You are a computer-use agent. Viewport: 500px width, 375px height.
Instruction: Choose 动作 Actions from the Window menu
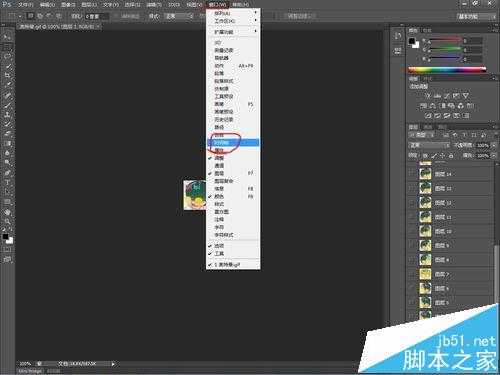233,66
